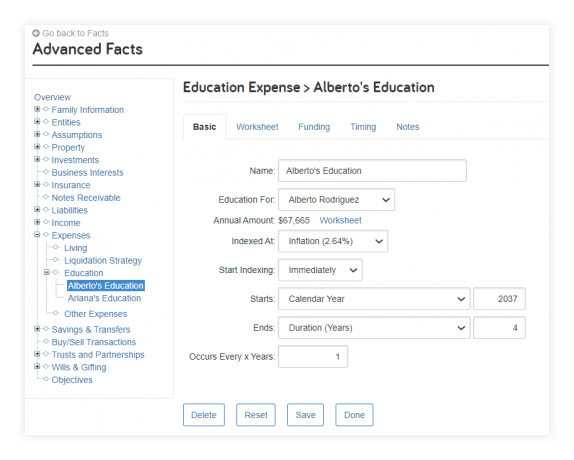Expand the Investments tree node
574x460 pixels.
37,159
